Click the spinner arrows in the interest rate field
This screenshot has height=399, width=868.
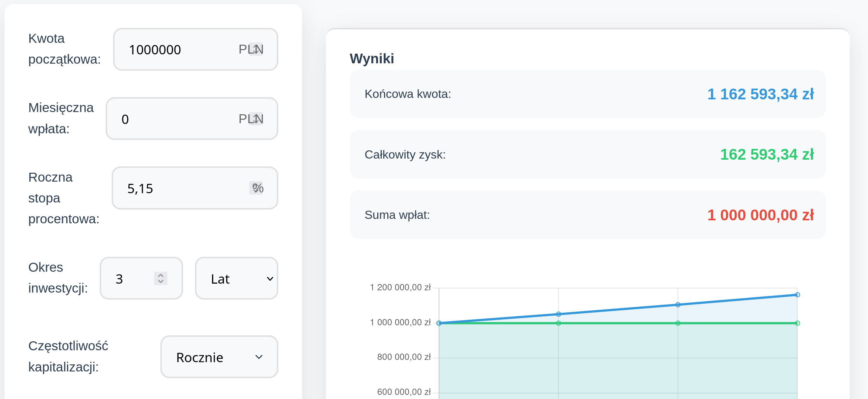point(256,188)
